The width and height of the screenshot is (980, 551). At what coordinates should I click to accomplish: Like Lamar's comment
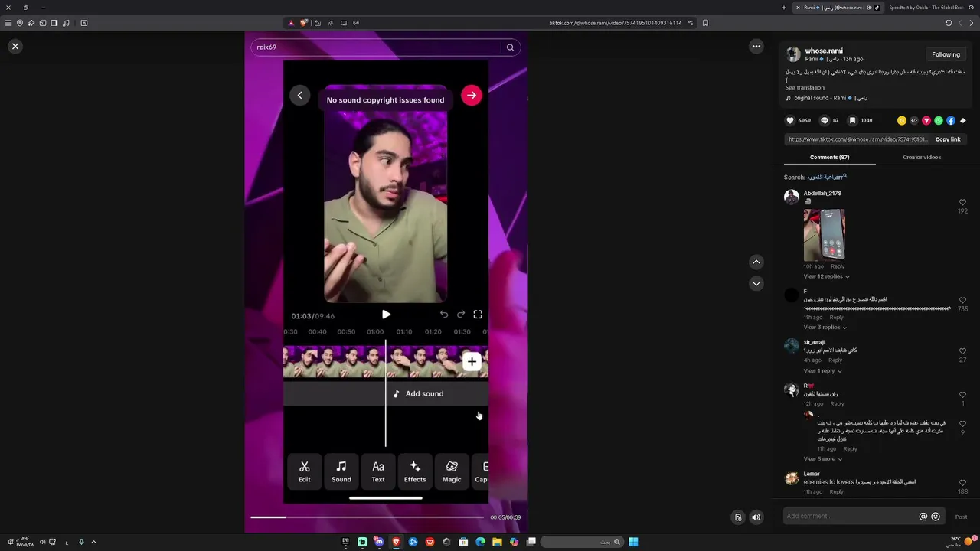962,484
